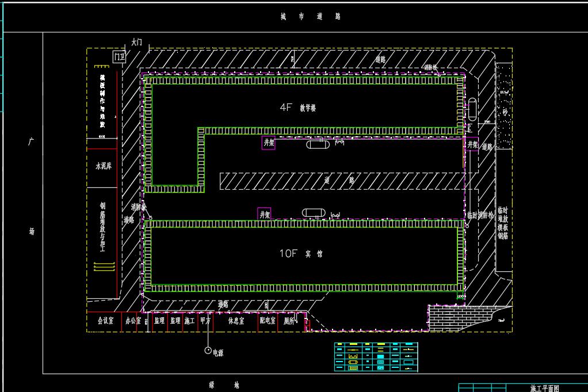Click the 电源 power source circle symbol
588x392 pixels.
[x=208, y=349]
